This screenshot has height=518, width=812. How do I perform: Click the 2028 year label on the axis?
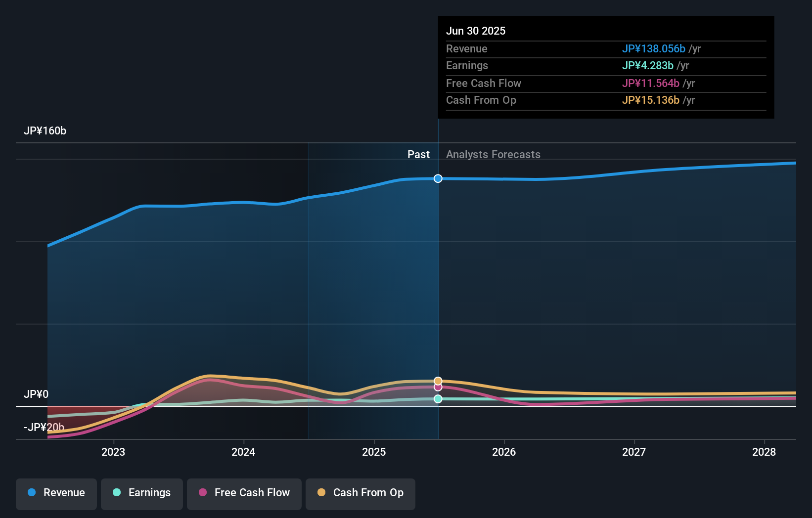coord(764,451)
